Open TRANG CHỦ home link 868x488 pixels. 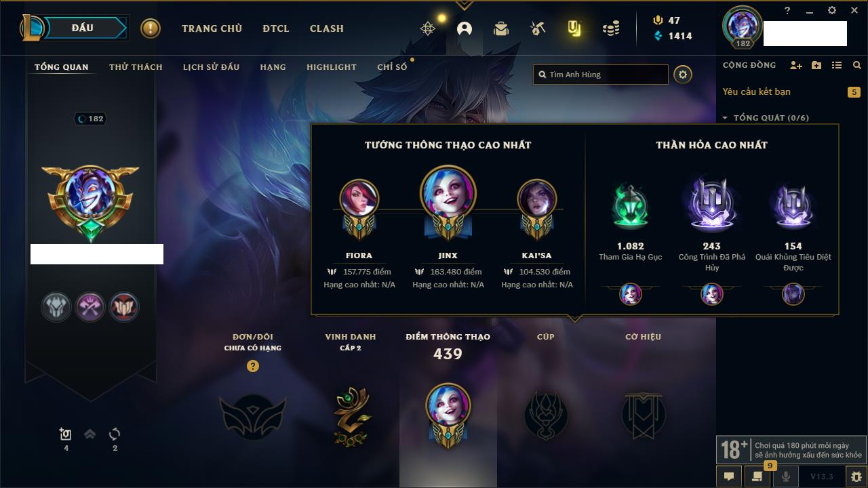212,28
